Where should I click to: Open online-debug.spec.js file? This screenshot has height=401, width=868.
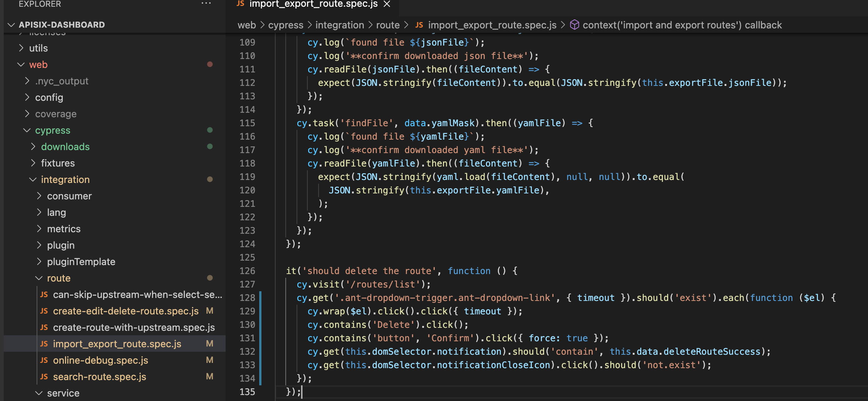[x=100, y=360]
